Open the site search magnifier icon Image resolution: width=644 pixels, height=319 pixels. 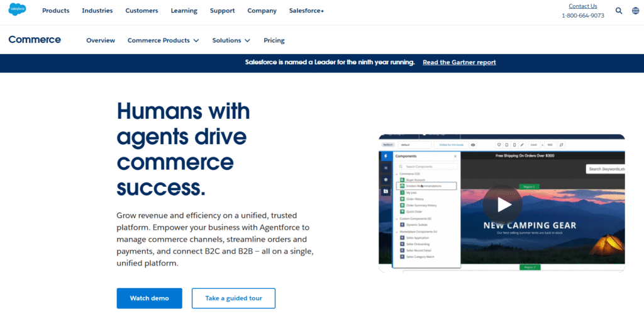(x=619, y=11)
